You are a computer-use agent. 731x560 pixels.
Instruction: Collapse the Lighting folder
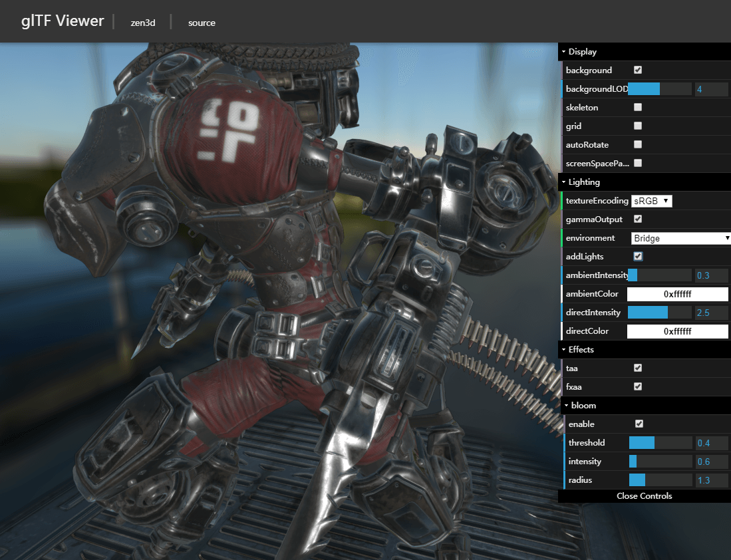(x=645, y=182)
